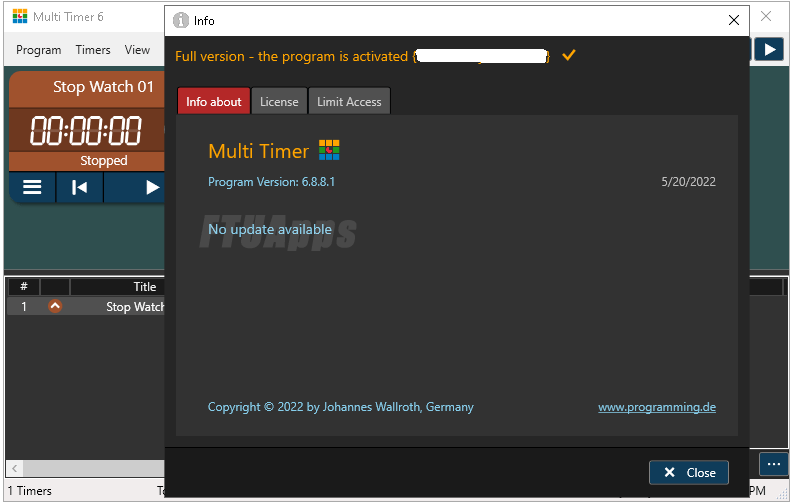The width and height of the screenshot is (792, 503).
Task: Open the www.programming.de link
Action: tap(657, 407)
